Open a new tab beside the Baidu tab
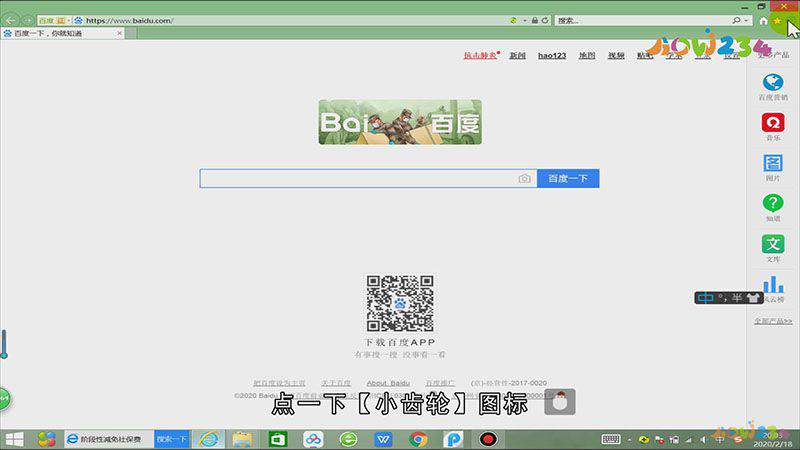Image resolution: width=800 pixels, height=450 pixels. click(x=131, y=33)
